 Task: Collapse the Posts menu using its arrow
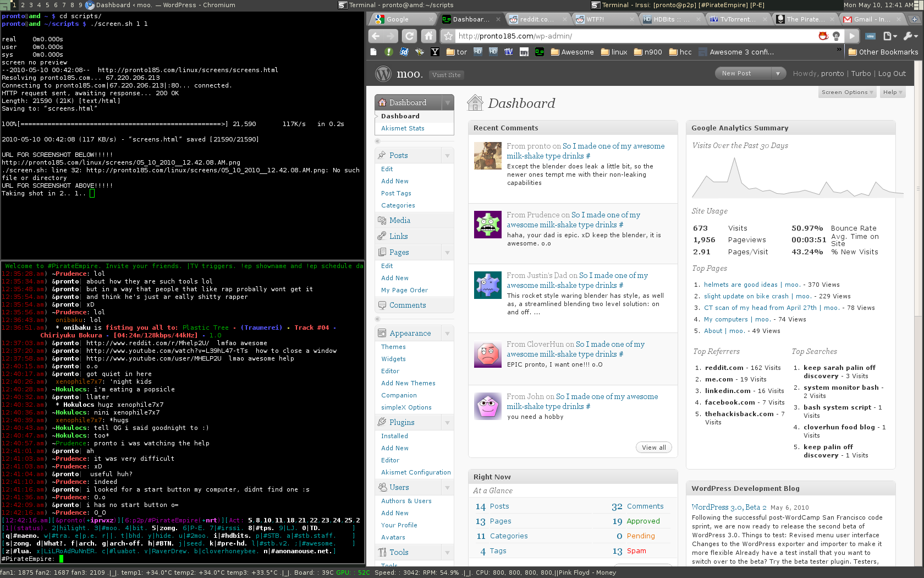(447, 156)
